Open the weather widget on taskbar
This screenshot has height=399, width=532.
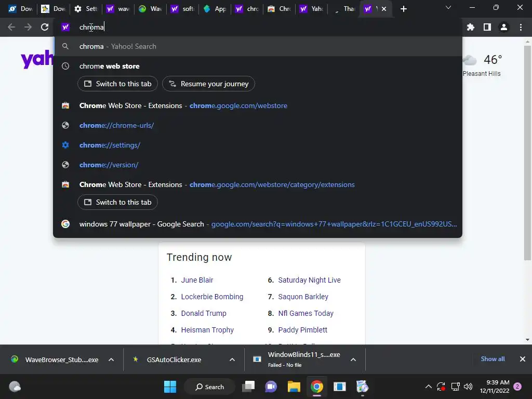[x=15, y=387]
